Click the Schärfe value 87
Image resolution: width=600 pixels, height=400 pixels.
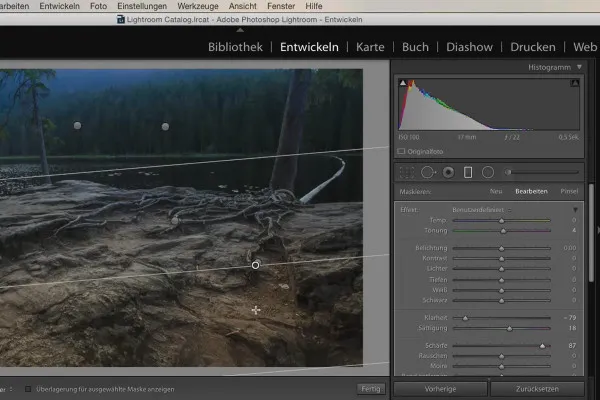[572, 346]
